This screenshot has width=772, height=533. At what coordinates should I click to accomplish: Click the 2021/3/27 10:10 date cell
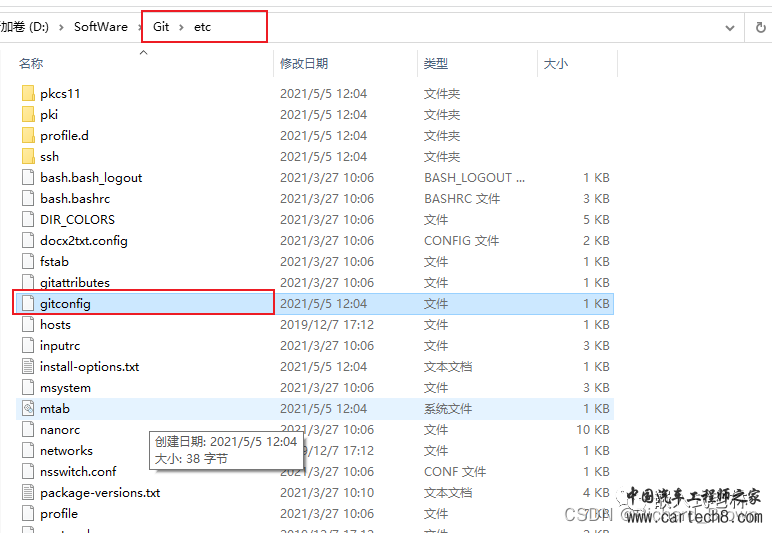pyautogui.click(x=327, y=493)
